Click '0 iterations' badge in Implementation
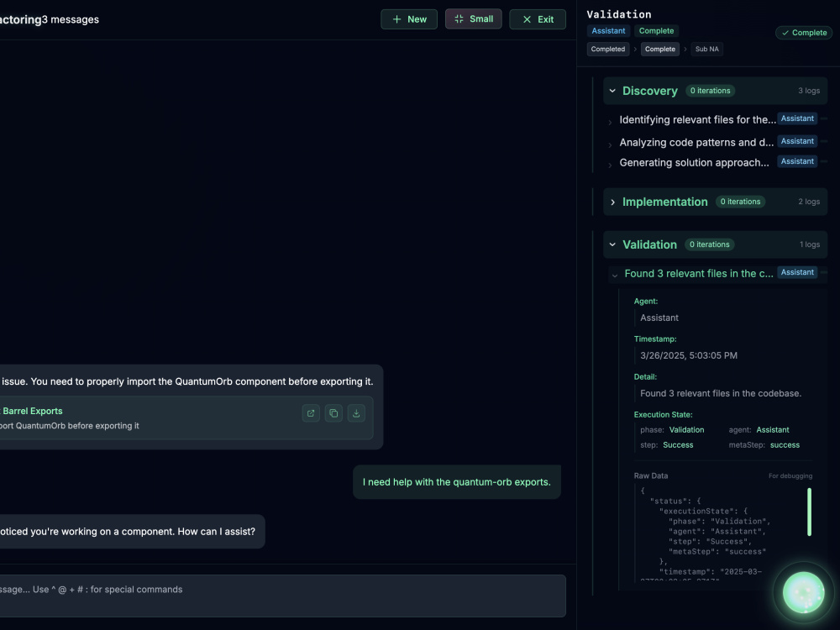840x630 pixels. tap(740, 202)
